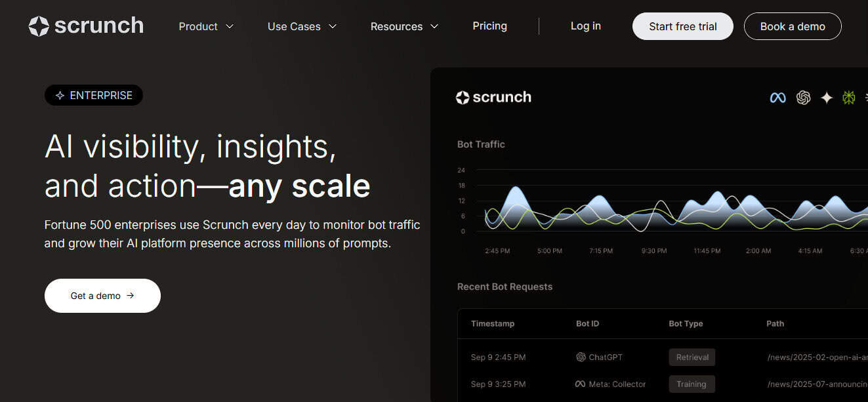Select the Retrieval bot type tag
Viewport: 868px width, 402px height.
tap(692, 357)
